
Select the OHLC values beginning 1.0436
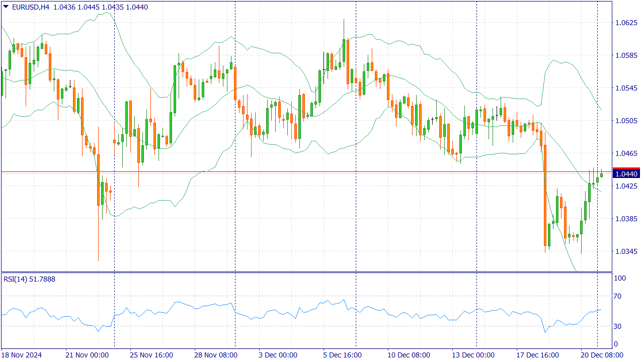click(100, 7)
